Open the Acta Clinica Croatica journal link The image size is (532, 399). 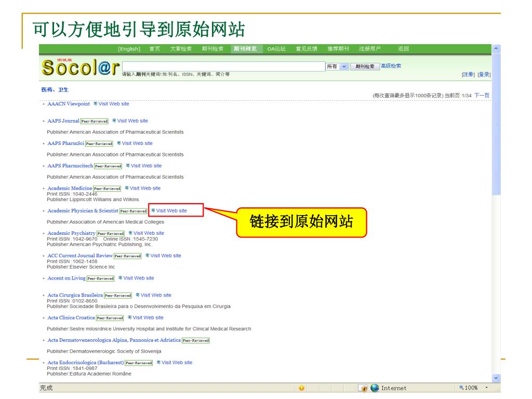71,317
